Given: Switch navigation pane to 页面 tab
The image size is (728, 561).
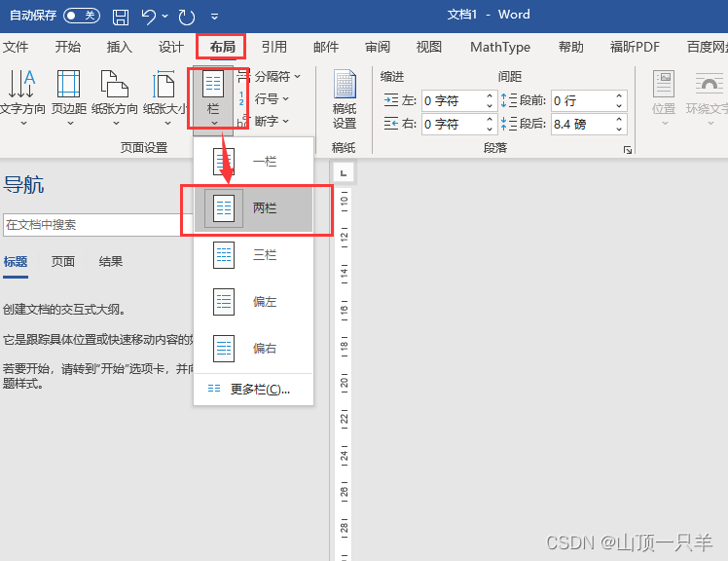Looking at the screenshot, I should click(62, 262).
